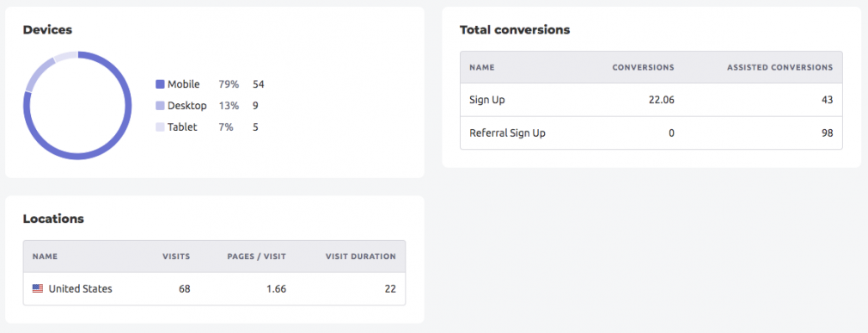This screenshot has width=868, height=333.
Task: Click the Tablet segment of donut chart
Action: pos(65,55)
